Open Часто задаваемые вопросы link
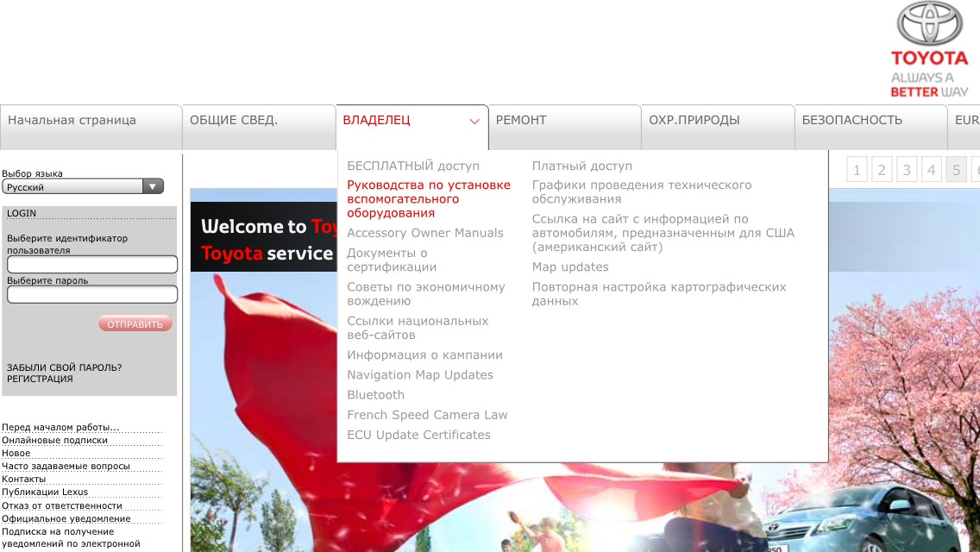980x552 pixels. tap(66, 466)
